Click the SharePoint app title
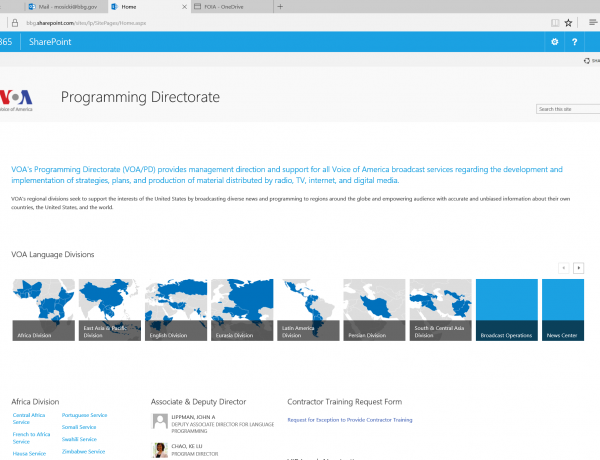 click(50, 42)
